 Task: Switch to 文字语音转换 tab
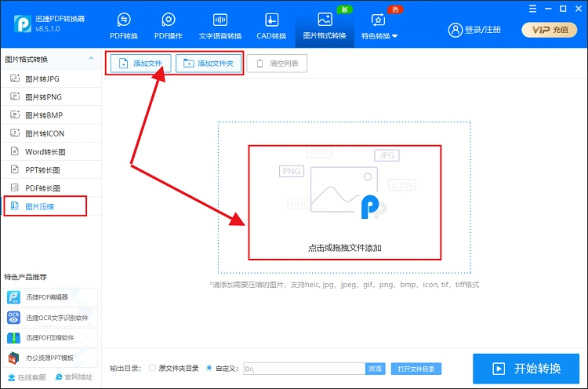(x=220, y=26)
